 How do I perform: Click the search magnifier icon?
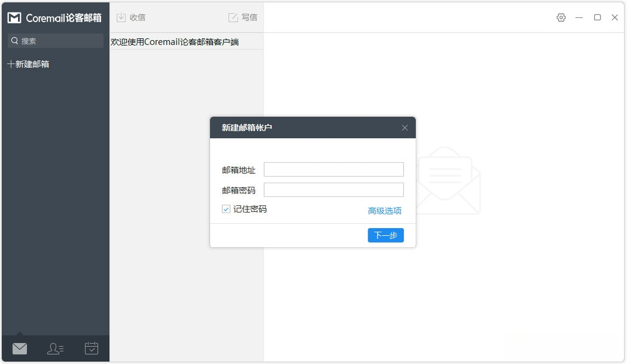(x=15, y=41)
